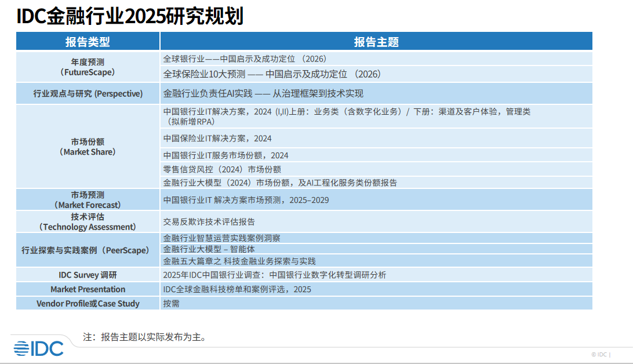Viewport: 633px width, 364px height.
Task: Click the 'Market Presentation' category cell
Action: (88, 289)
